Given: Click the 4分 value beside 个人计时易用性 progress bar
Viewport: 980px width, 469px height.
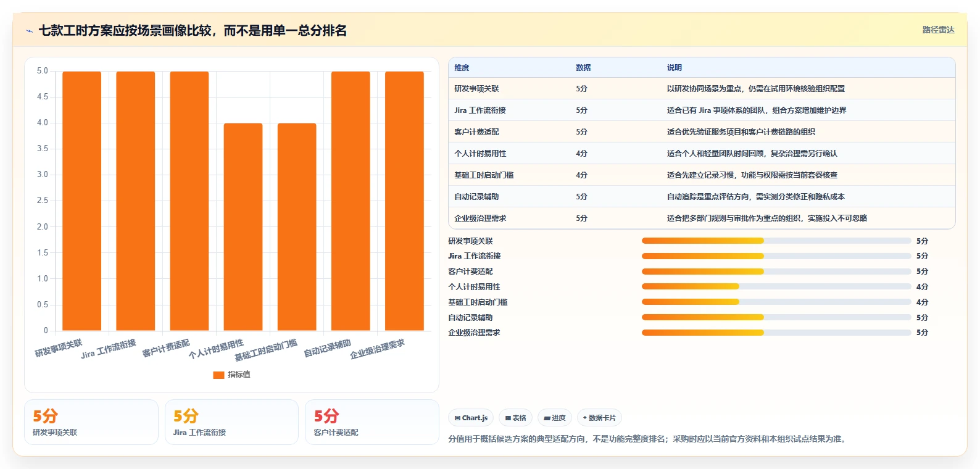Looking at the screenshot, I should (x=922, y=287).
